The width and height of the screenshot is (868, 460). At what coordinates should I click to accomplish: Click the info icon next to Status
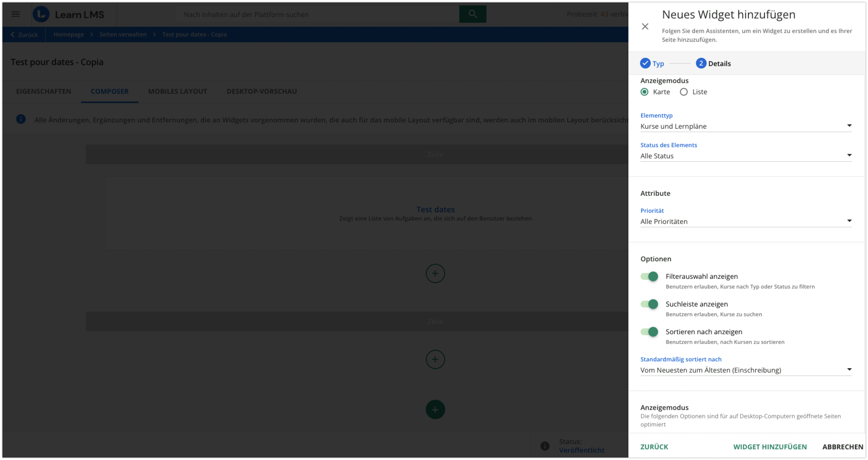click(x=545, y=446)
